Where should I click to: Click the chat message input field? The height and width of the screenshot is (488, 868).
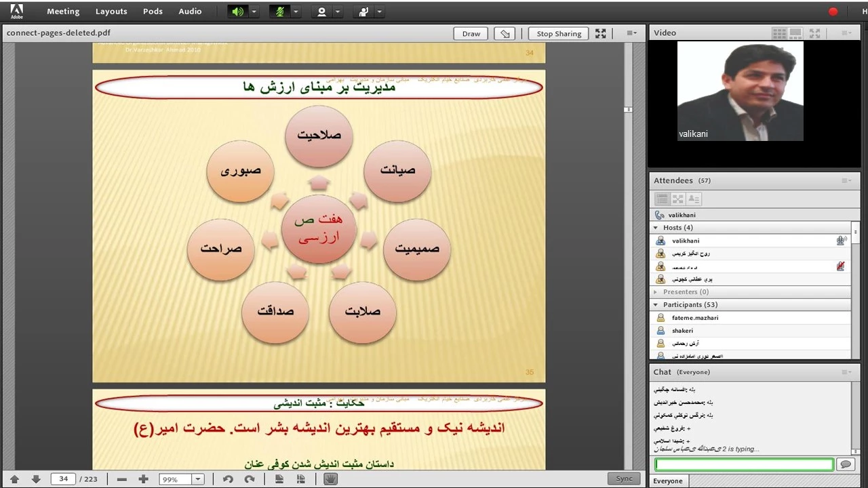(x=744, y=464)
